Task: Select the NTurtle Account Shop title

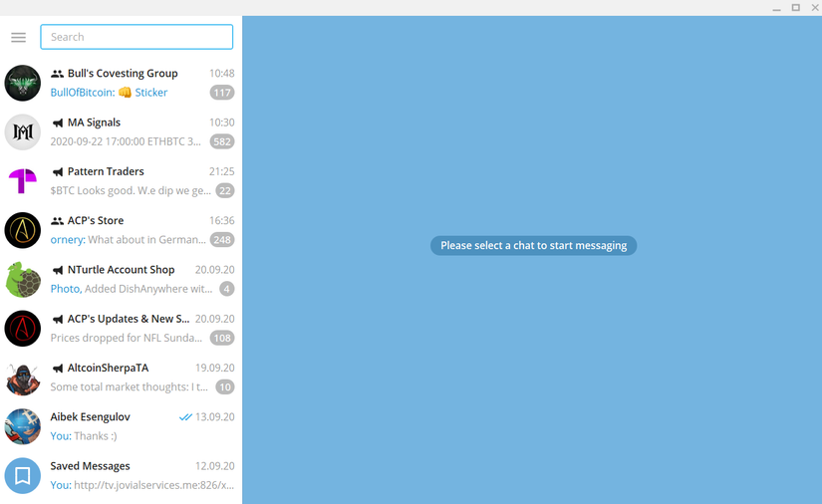Action: click(122, 269)
